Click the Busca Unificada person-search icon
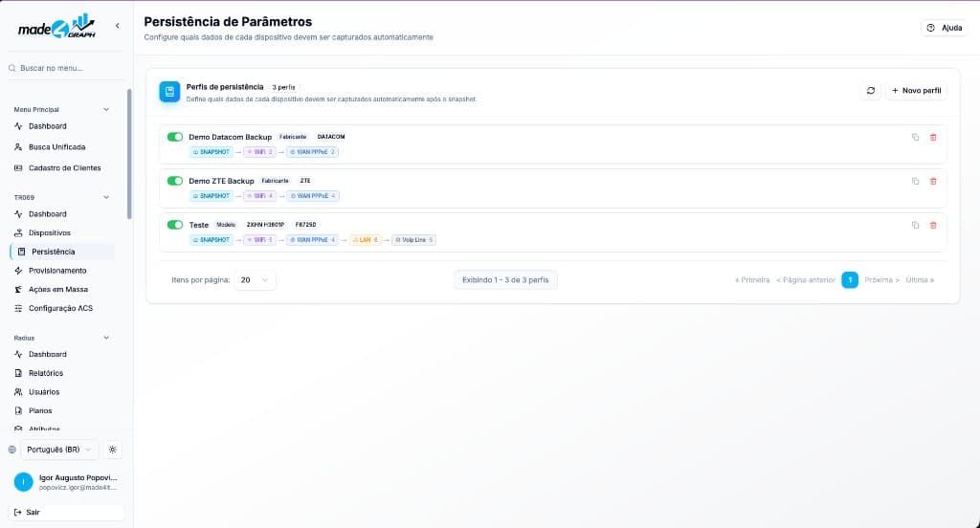980x528 pixels. point(18,147)
